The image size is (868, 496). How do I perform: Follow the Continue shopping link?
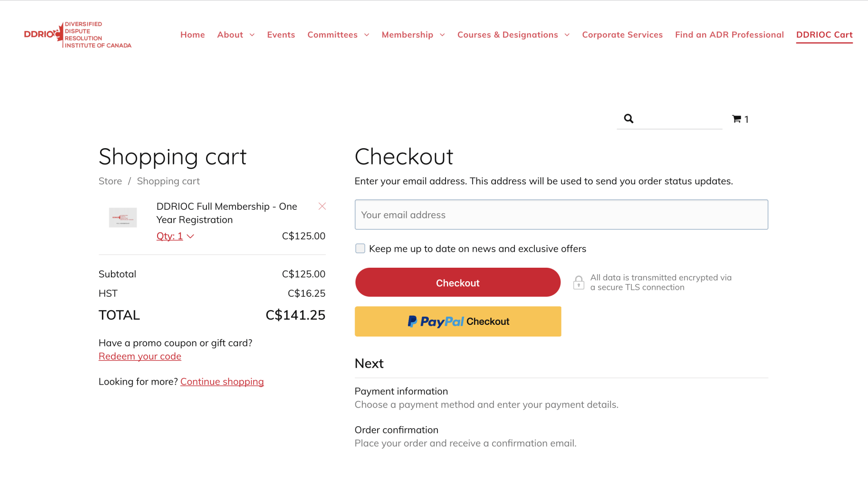tap(222, 381)
